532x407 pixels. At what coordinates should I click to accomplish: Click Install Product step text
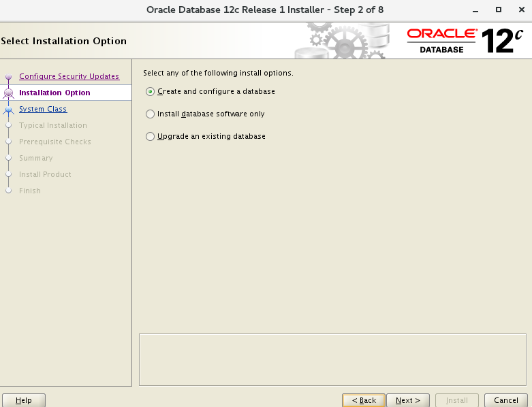point(45,174)
